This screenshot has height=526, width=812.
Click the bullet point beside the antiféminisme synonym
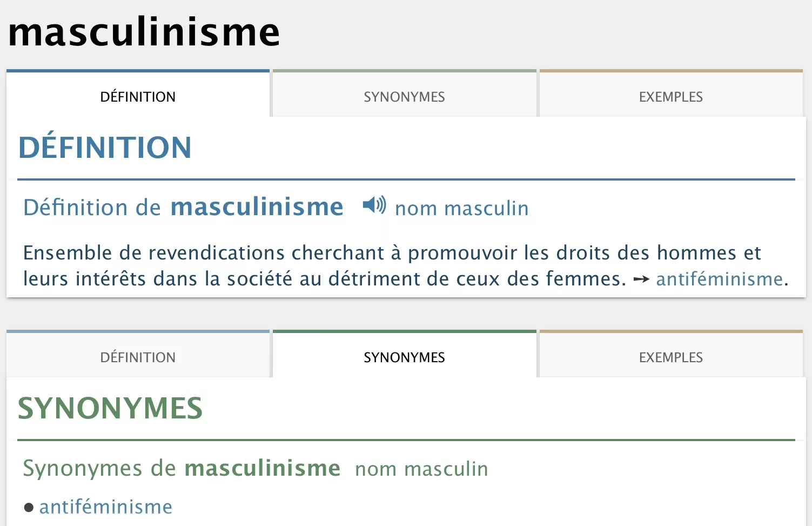[x=29, y=508]
